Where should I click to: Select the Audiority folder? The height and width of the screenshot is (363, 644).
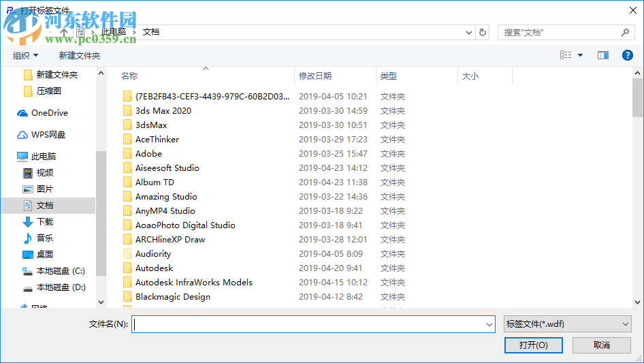click(146, 253)
